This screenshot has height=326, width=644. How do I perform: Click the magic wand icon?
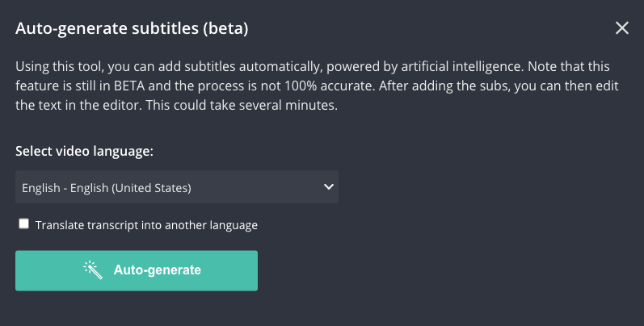(x=93, y=270)
